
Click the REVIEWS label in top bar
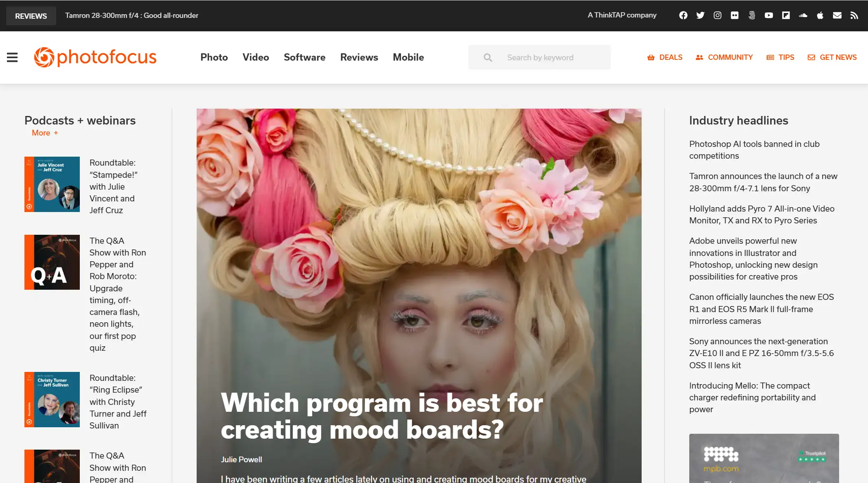tap(31, 16)
